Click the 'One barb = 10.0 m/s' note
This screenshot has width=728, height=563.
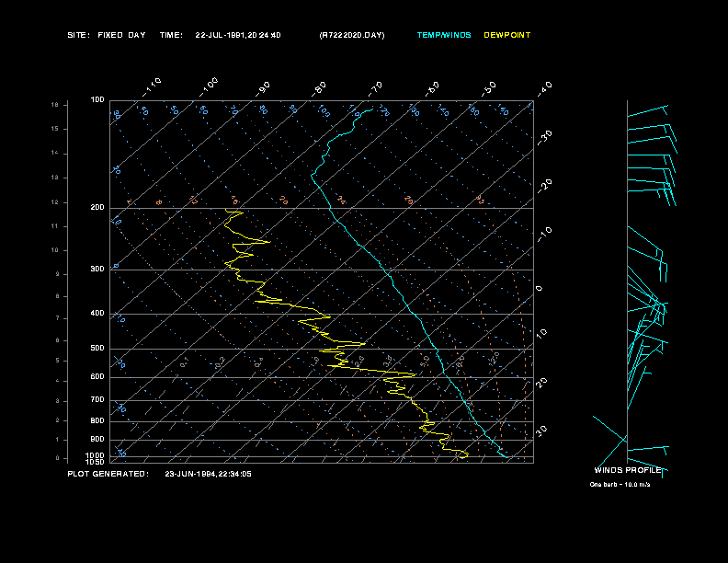click(x=620, y=484)
